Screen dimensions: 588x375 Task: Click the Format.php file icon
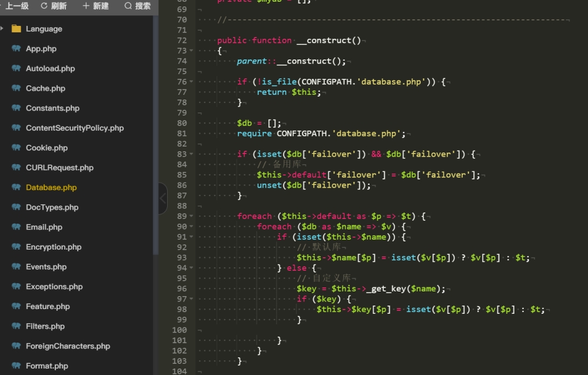click(16, 366)
